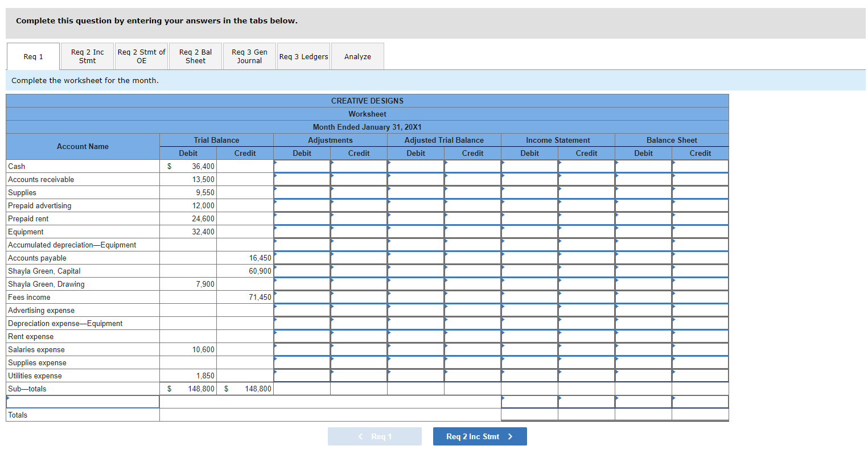Open the Analyze tab
The image size is (868, 454).
coord(357,56)
